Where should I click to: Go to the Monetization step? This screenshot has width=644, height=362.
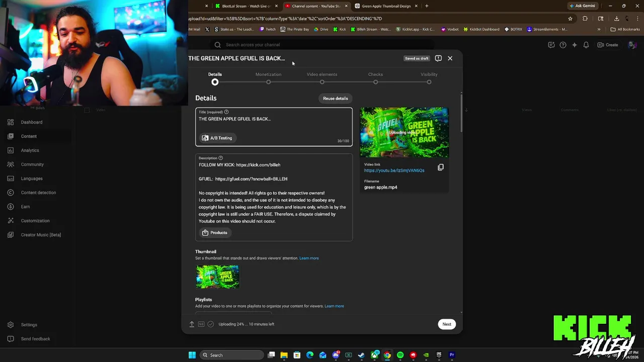pos(268,77)
